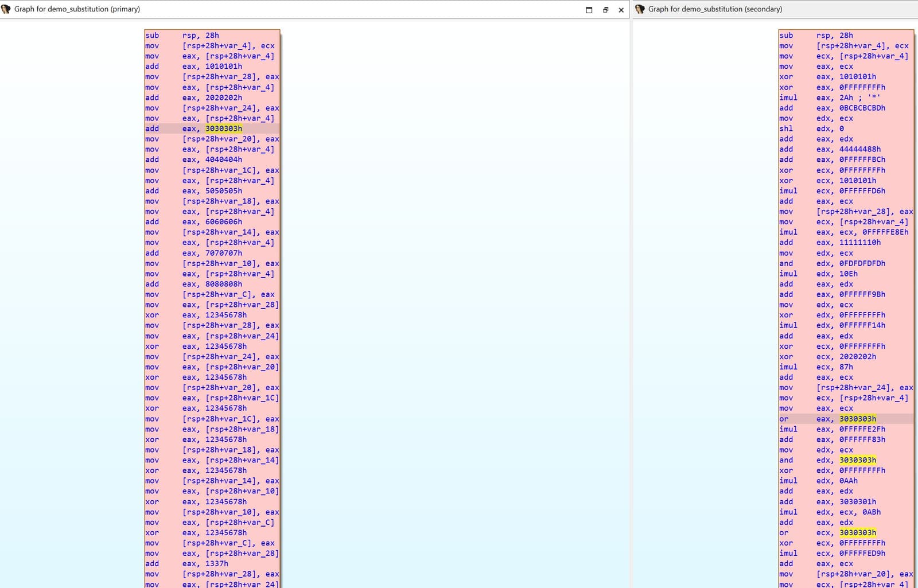Click 'add eax, 44444488h' instruction
This screenshot has height=588, width=918.
pos(830,149)
